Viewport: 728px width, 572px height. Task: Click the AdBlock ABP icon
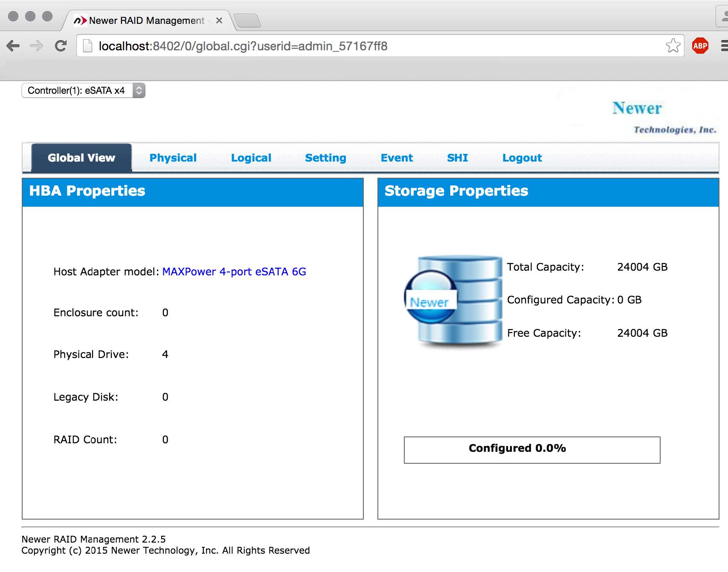(701, 45)
